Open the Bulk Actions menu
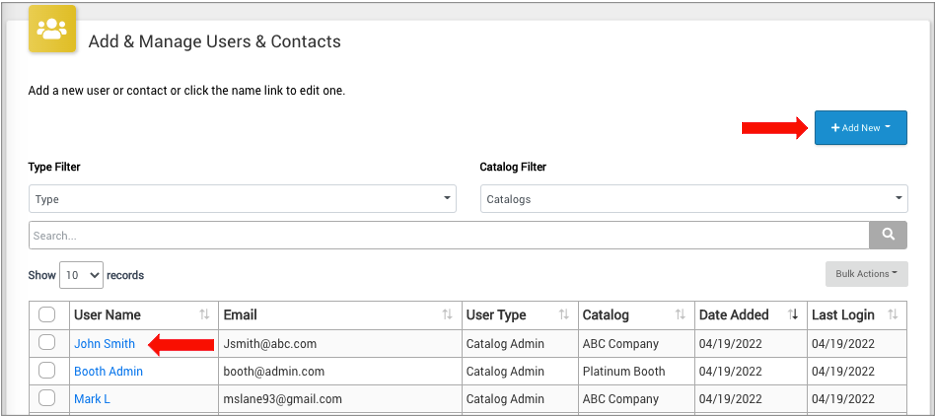The width and height of the screenshot is (938, 420). pyautogui.click(x=865, y=274)
